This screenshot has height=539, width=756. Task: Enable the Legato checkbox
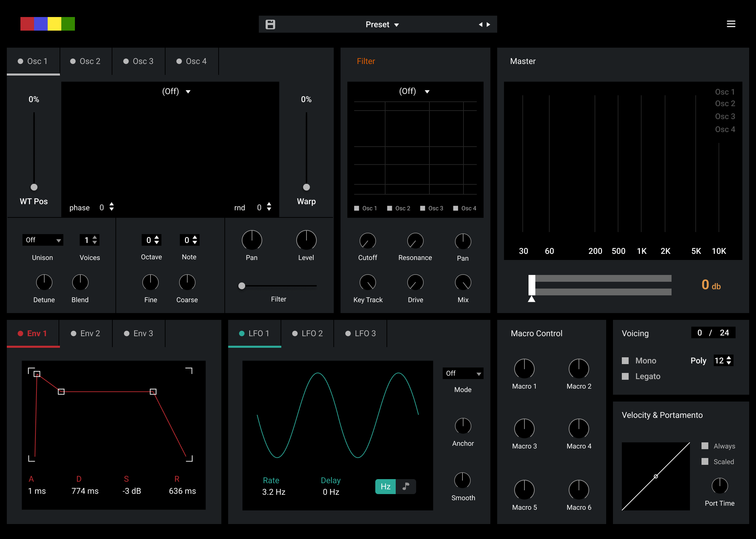pos(625,376)
